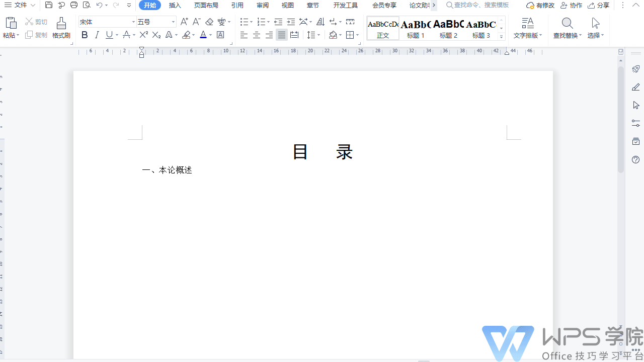Open font name dropdown (宋体)
This screenshot has height=362, width=644.
click(133, 22)
